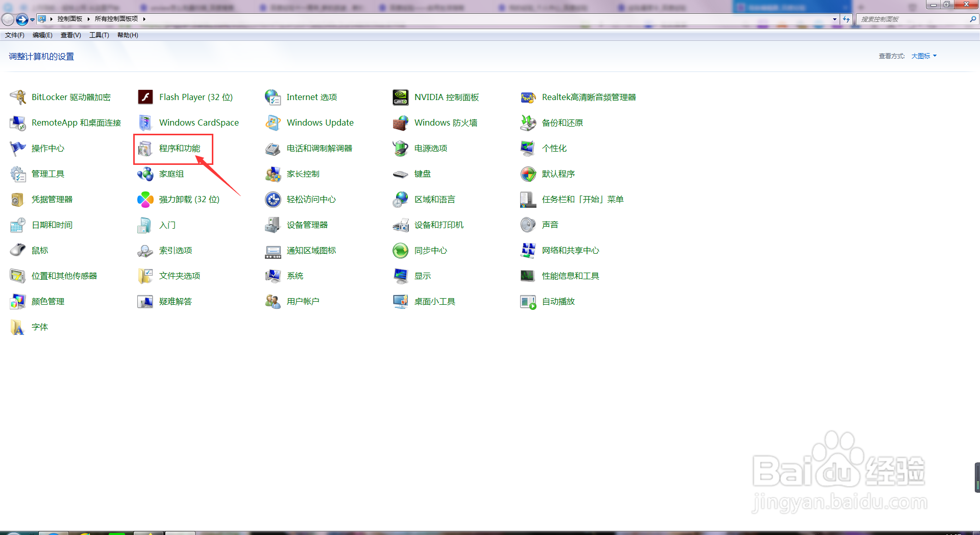Click the 控制面板 breadcrumb in address bar
The height and width of the screenshot is (535, 980).
(x=70, y=19)
